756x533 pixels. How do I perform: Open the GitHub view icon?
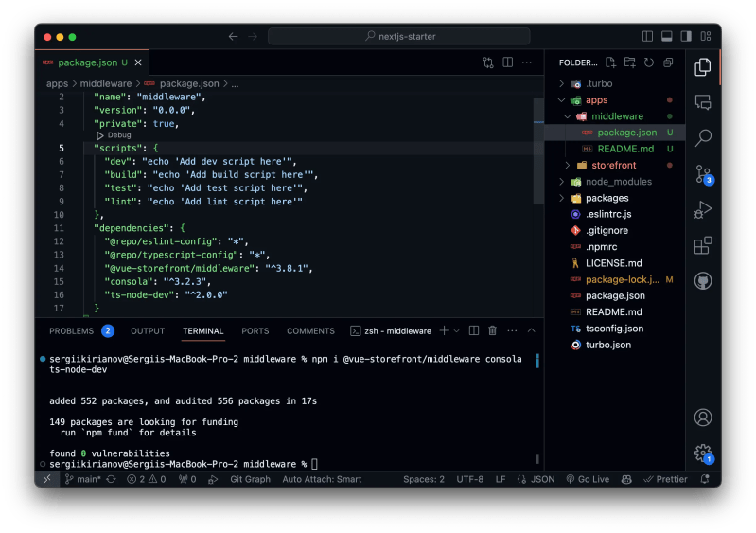[702, 281]
